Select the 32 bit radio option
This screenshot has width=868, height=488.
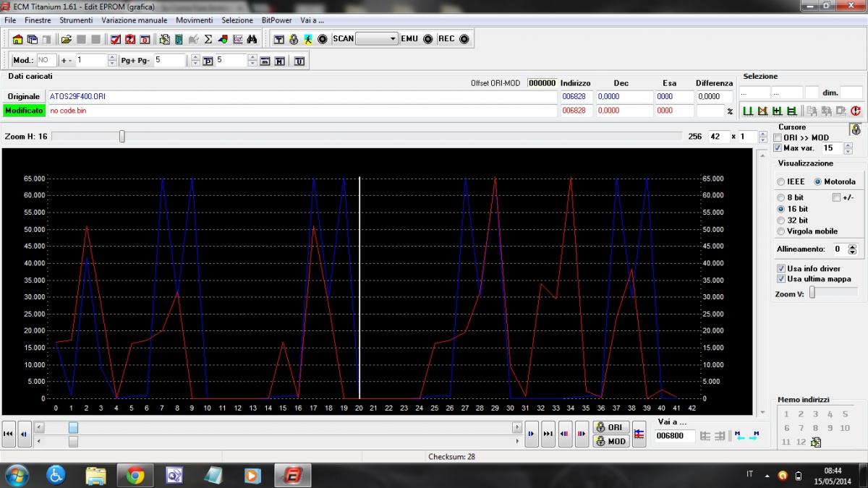(781, 221)
